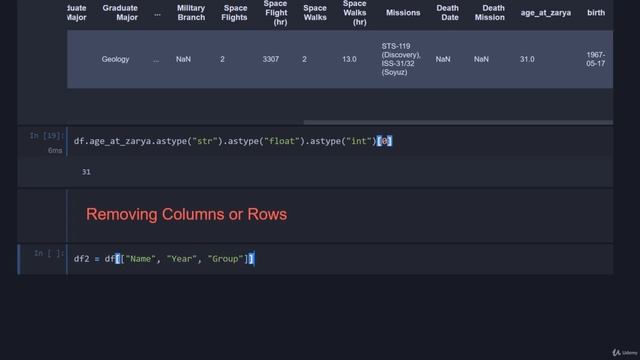Select the Geology cell
The width and height of the screenshot is (640, 360).
(x=115, y=59)
